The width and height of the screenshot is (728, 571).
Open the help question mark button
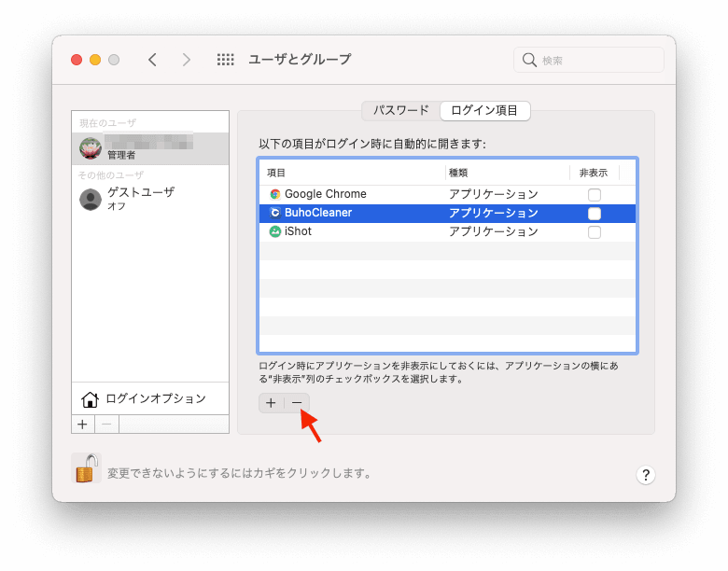pos(646,475)
